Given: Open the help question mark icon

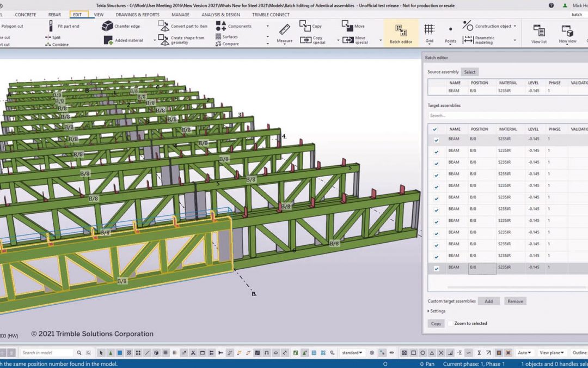Looking at the screenshot, I should [x=551, y=5].
